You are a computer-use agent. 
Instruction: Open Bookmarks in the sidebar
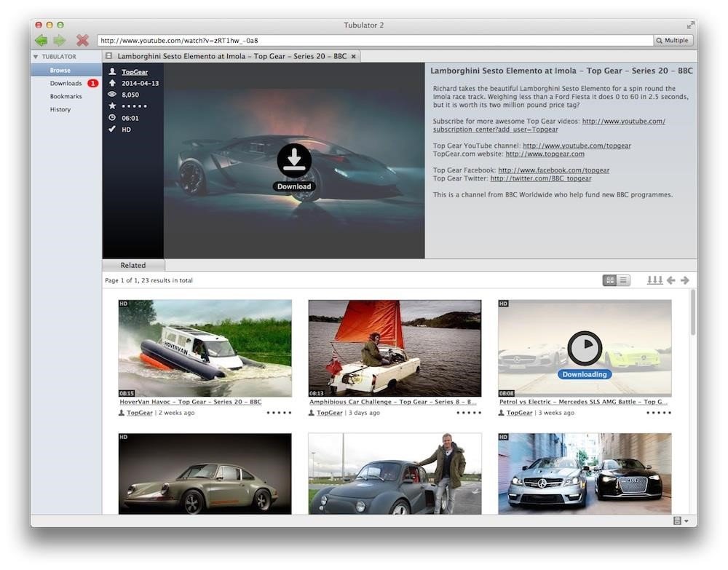[66, 96]
